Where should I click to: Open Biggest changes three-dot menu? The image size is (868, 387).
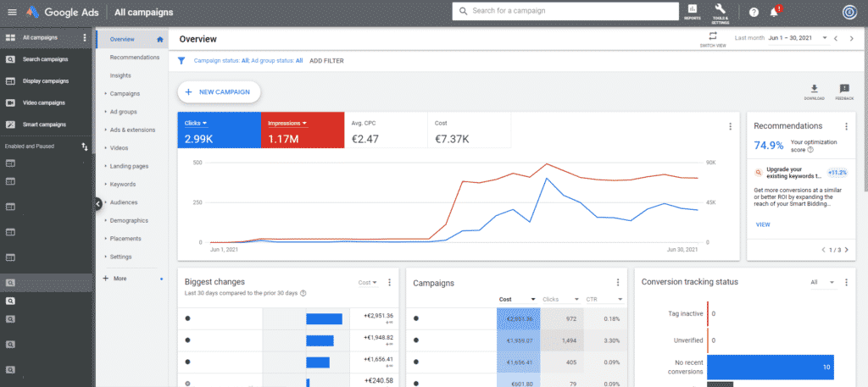389,283
